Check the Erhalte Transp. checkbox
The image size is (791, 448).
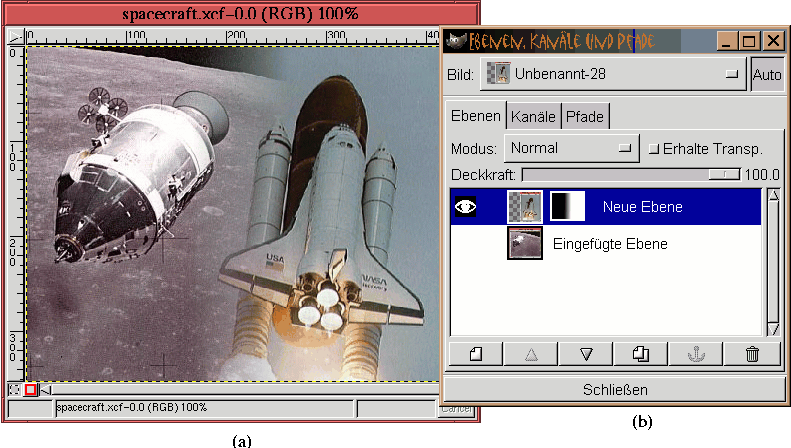coord(654,148)
